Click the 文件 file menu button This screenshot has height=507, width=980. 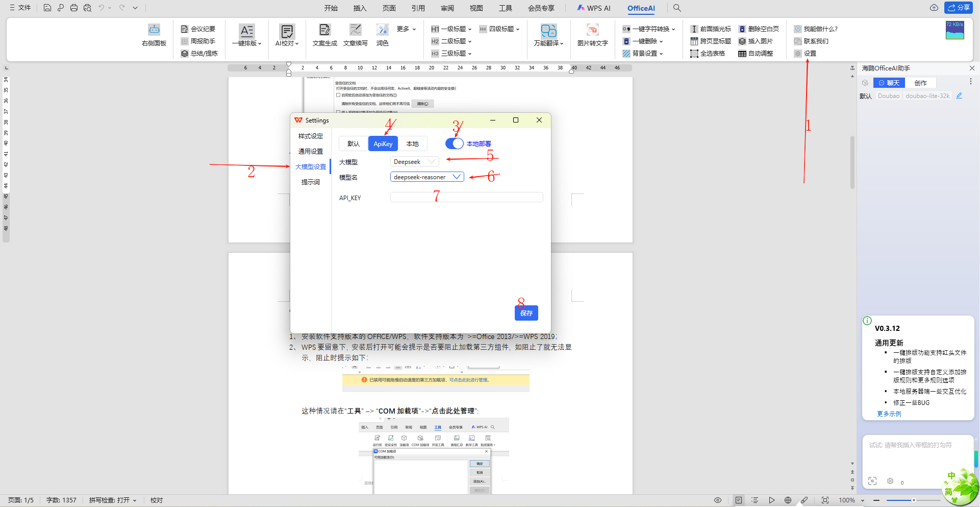20,8
